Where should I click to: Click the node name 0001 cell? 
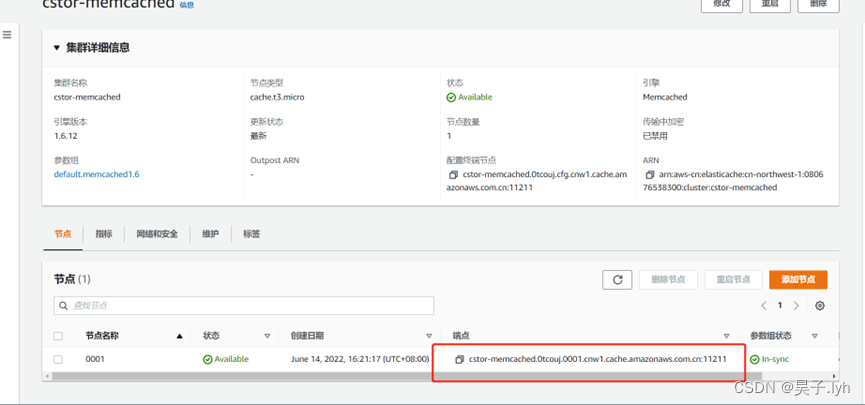(x=95, y=359)
